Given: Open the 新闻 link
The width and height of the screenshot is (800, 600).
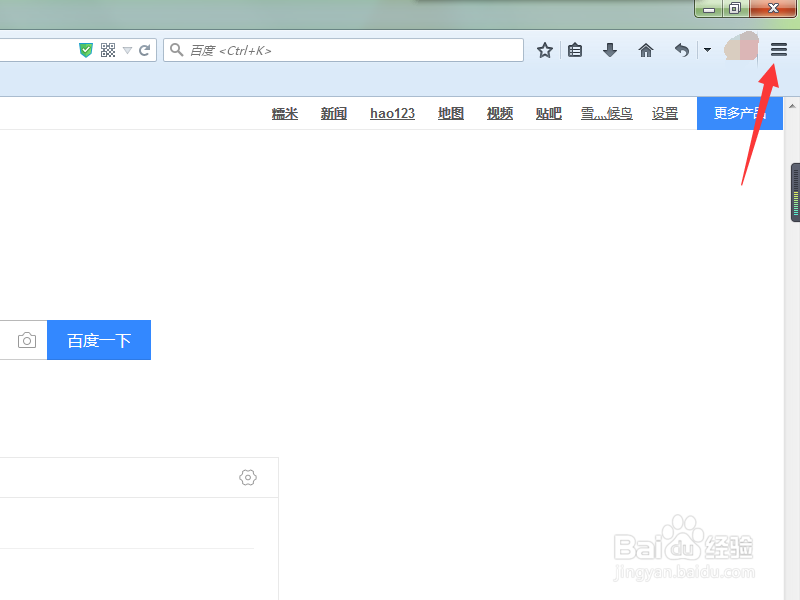Looking at the screenshot, I should click(334, 113).
